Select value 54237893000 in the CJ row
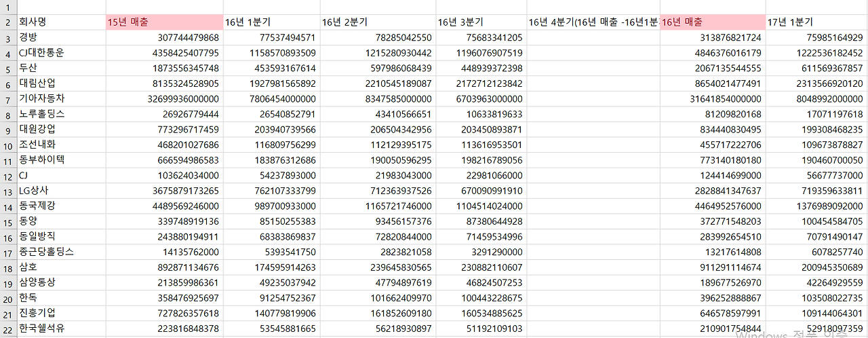 click(x=271, y=175)
